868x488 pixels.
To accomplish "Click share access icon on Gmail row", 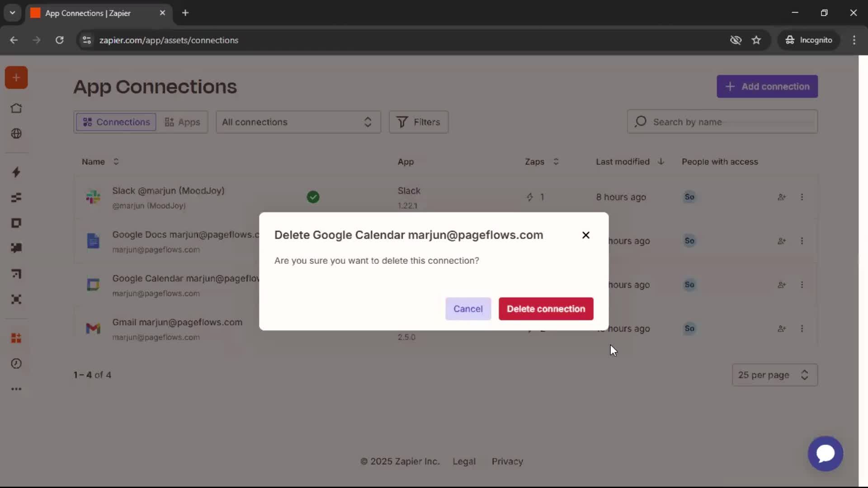I will 782,328.
